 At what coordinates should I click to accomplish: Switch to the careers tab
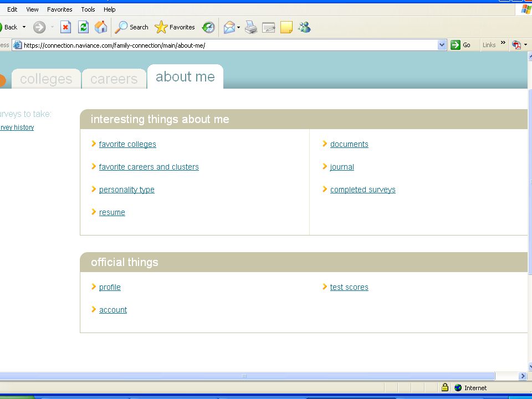[114, 79]
